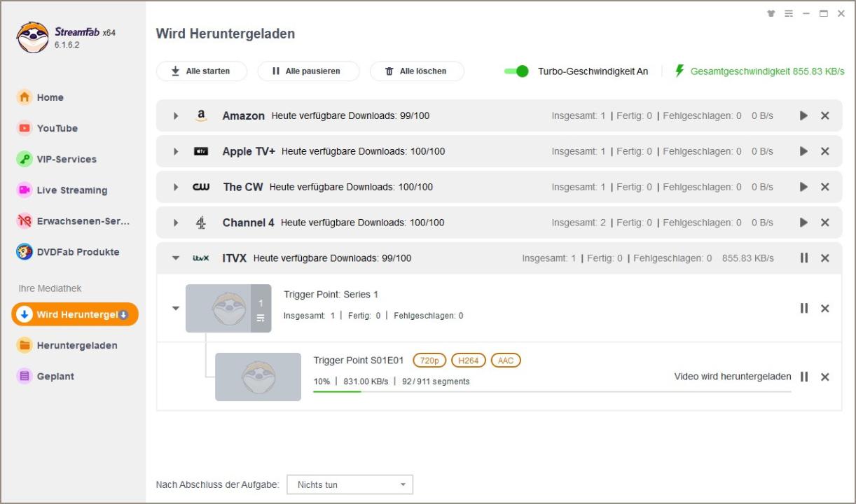Expand the Apple TV+ download group
Image resolution: width=856 pixels, height=504 pixels.
[176, 151]
